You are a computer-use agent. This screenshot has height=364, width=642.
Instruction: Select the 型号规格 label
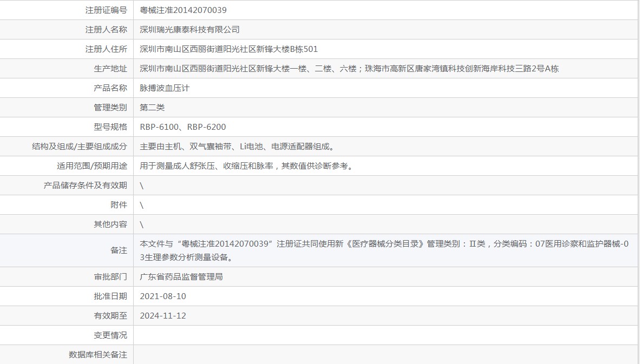(110, 127)
